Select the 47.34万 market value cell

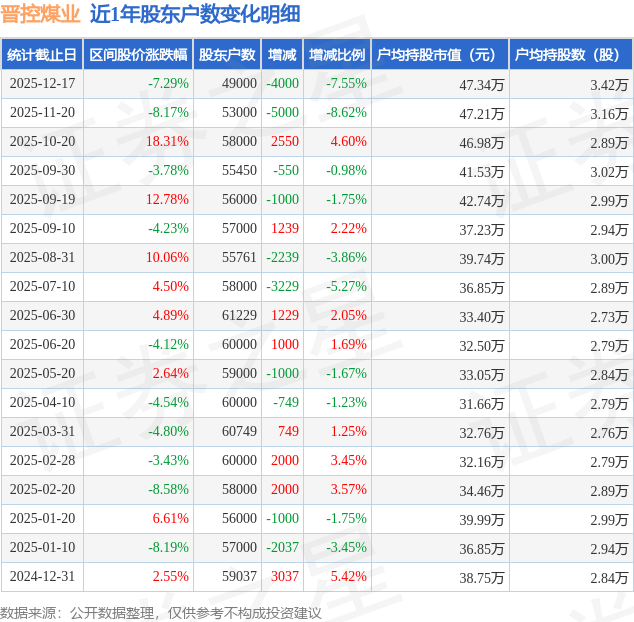481,84
